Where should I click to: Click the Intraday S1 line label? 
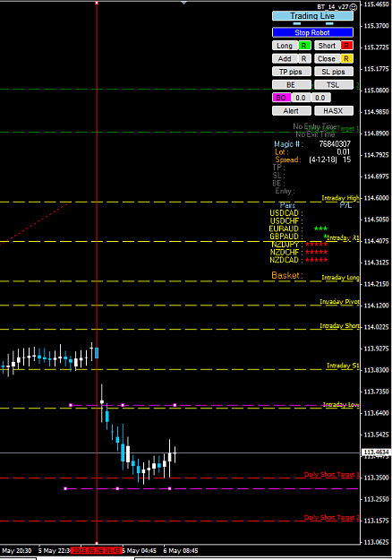(x=343, y=366)
